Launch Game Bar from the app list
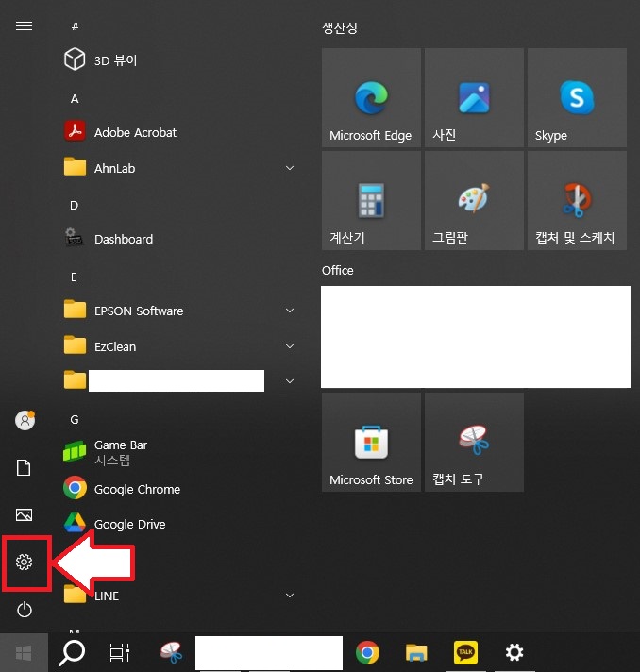The image size is (640, 672). pos(179,452)
